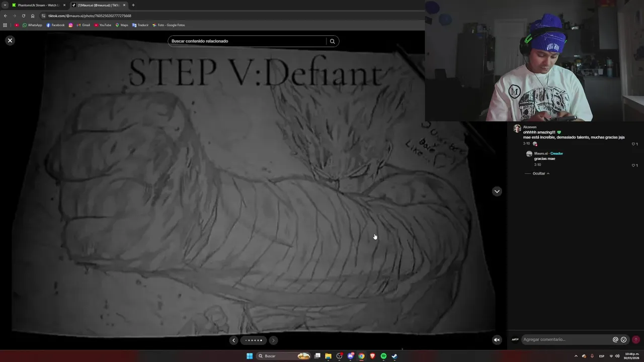
Task: Open the Mauro.xi creator username link
Action: [x=541, y=153]
